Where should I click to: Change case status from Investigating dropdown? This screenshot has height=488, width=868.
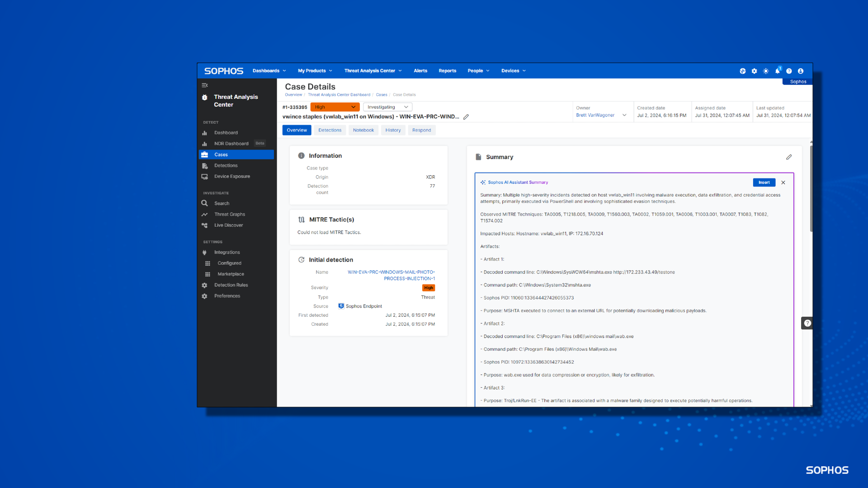click(x=387, y=107)
